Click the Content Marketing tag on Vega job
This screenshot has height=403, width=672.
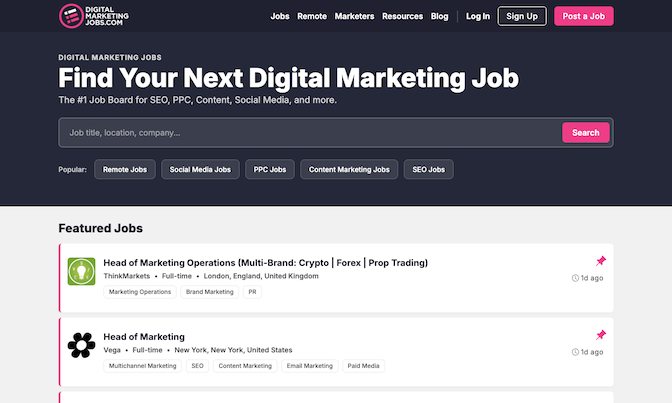click(x=245, y=366)
